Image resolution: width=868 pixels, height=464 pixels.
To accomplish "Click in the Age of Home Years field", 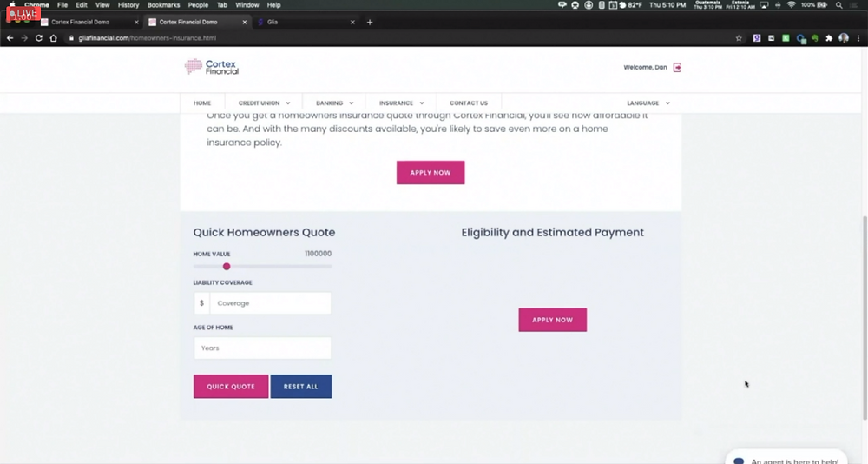I will (262, 348).
